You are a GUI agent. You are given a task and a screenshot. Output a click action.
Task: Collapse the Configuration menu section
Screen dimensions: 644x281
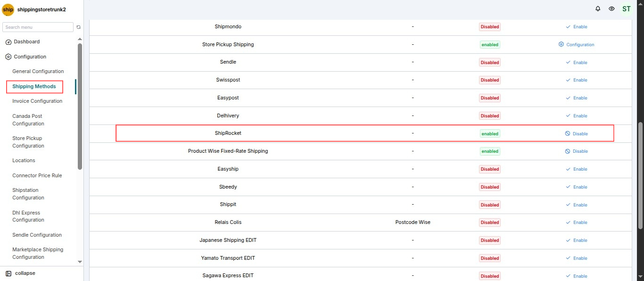point(30,57)
